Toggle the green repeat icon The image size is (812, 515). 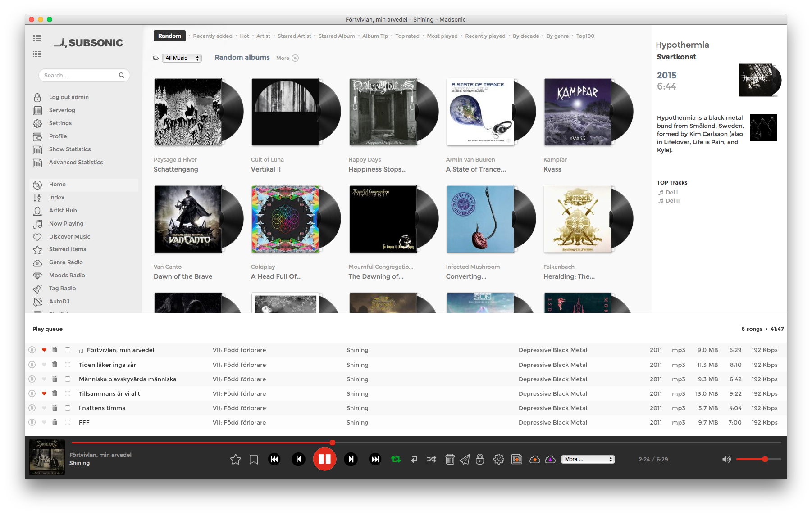(x=396, y=459)
